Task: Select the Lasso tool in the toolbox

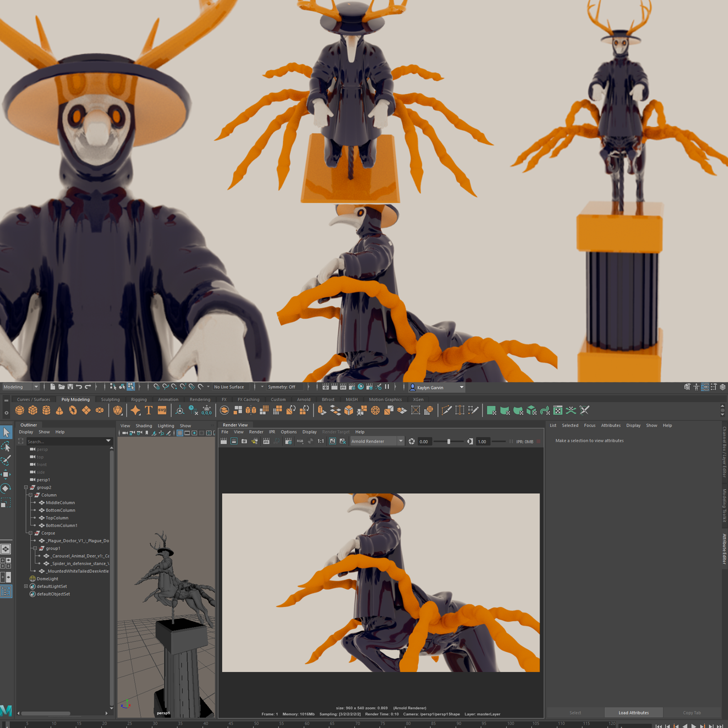Action: pyautogui.click(x=6, y=447)
